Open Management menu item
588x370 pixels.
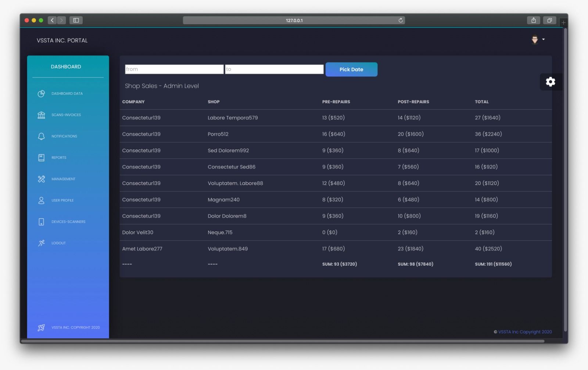[63, 179]
